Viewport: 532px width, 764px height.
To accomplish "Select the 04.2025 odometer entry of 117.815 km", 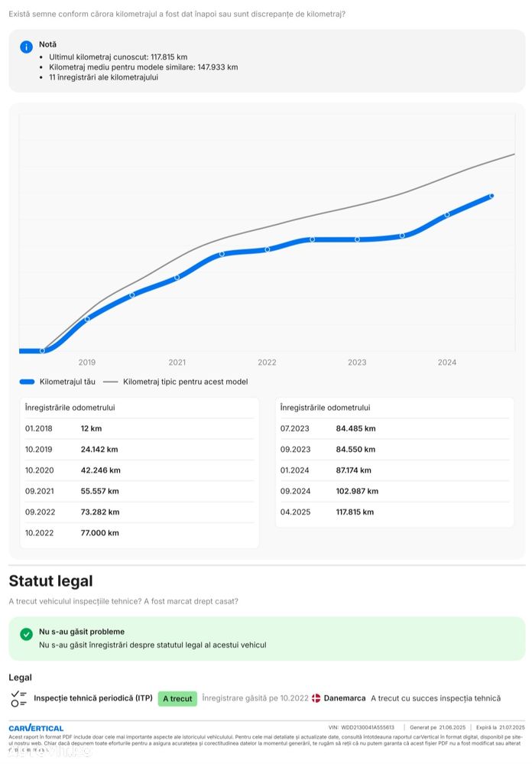I will pyautogui.click(x=394, y=512).
